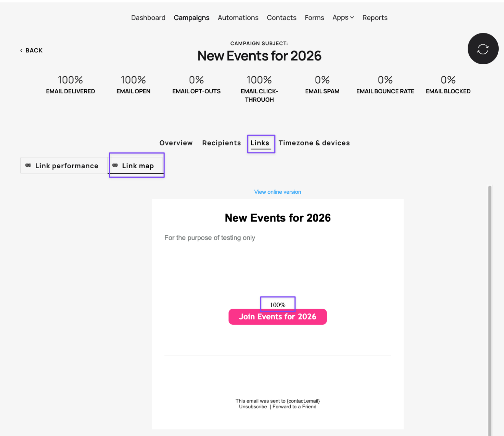
Task: Switch to the Recipients tab
Action: pos(221,143)
